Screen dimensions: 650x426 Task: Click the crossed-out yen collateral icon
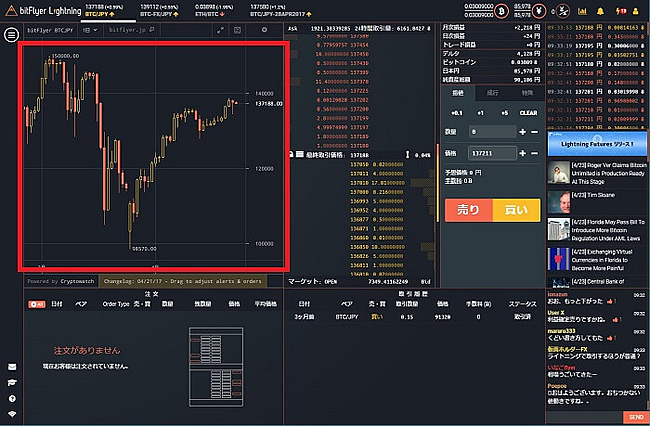point(563,11)
